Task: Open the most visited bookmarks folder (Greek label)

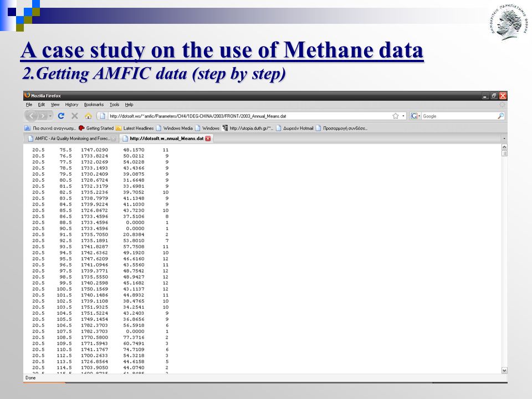Action: pos(50,128)
